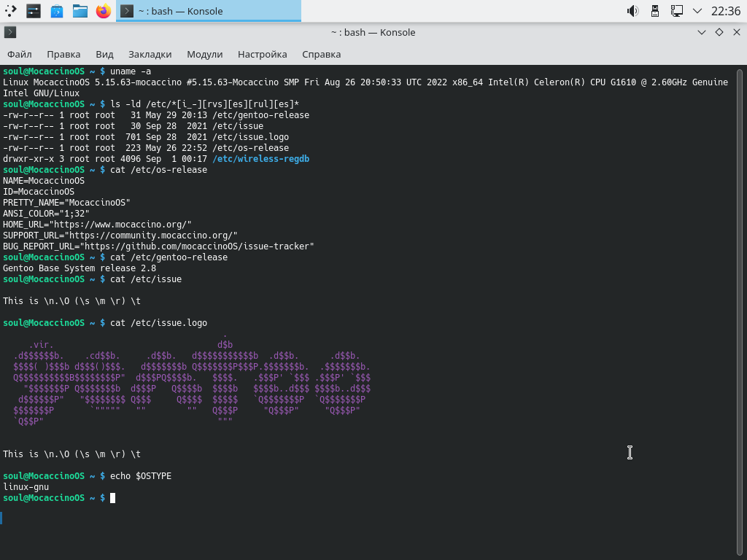Image resolution: width=747 pixels, height=560 pixels.
Task: Open the clock showing 22:36
Action: coord(726,11)
